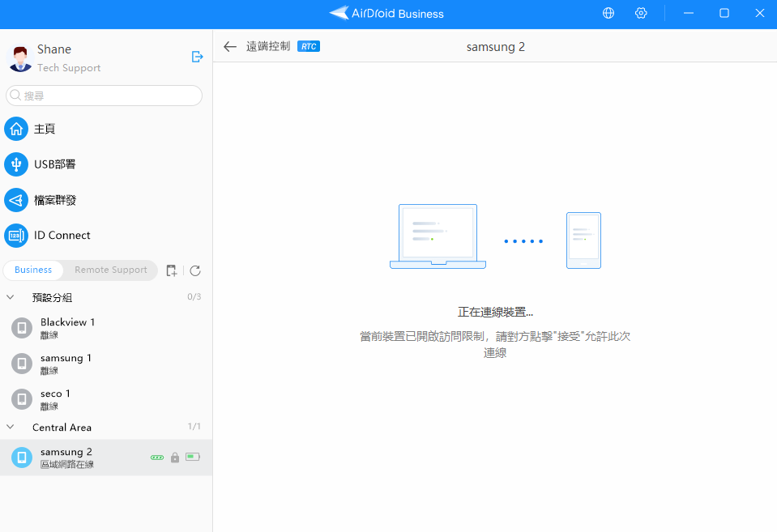Viewport: 777px width, 532px height.
Task: Open USB部署 deployment icon
Action: [16, 164]
